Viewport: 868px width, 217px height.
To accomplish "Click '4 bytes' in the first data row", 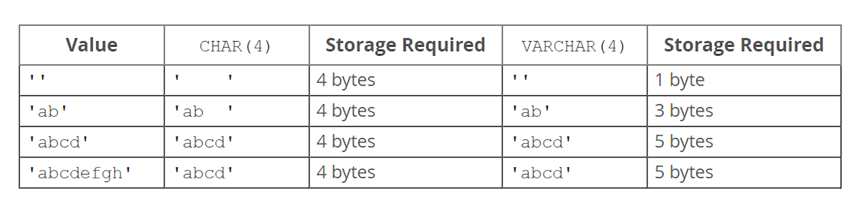I will click(406, 80).
